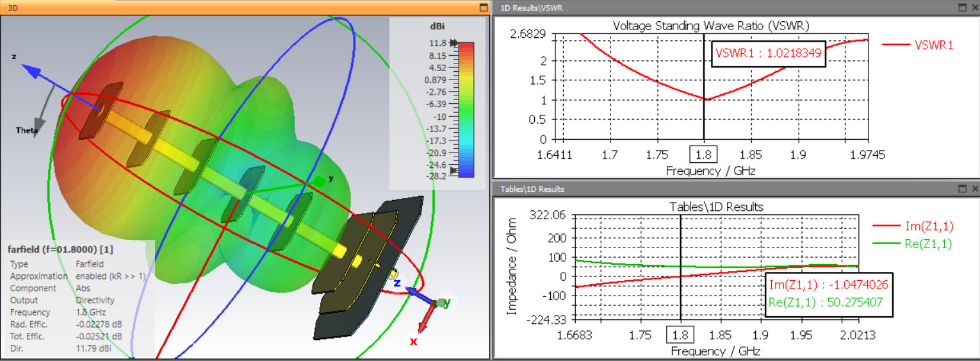Click the VSWR1 legend entry
Image resolution: width=980 pixels, height=361 pixels.
pyautogui.click(x=918, y=45)
